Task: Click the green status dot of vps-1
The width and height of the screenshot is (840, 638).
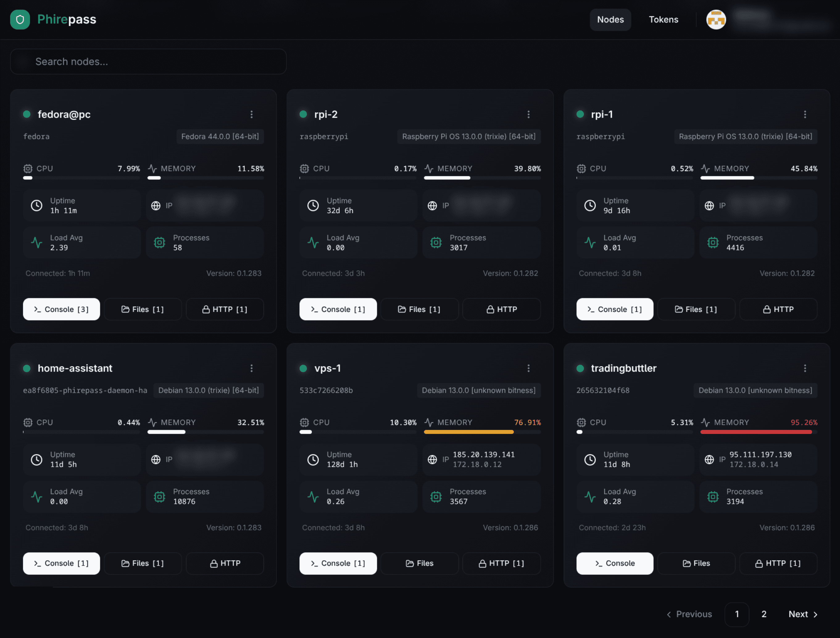Action: click(303, 368)
